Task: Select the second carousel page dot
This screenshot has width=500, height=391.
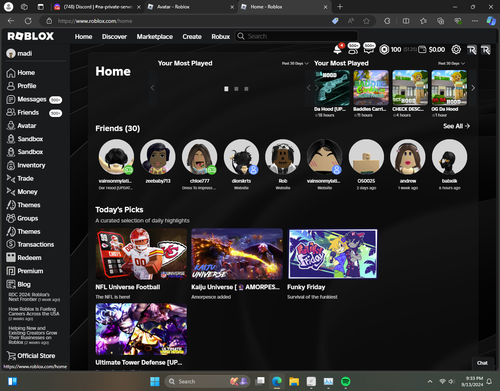Action: tap(236, 89)
